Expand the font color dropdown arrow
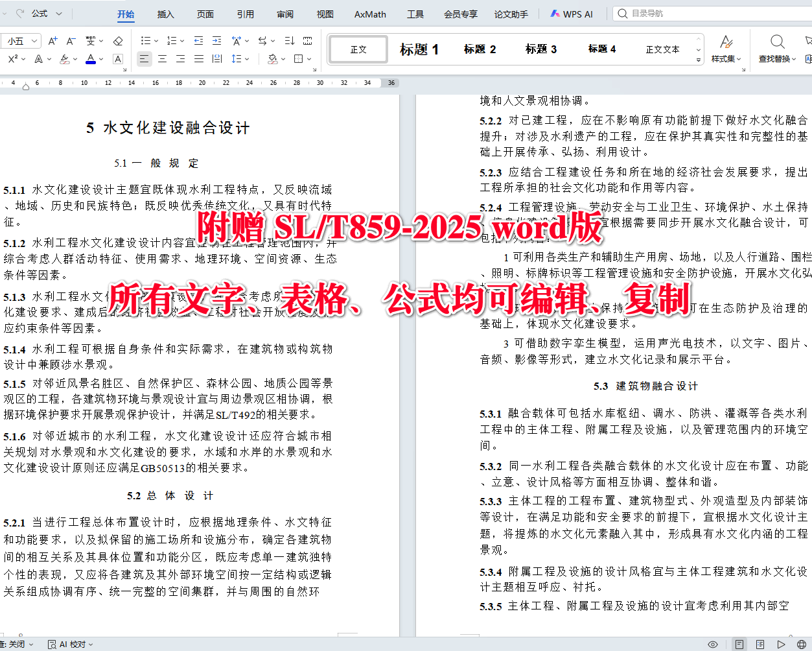This screenshot has height=651, width=812. pos(102,59)
